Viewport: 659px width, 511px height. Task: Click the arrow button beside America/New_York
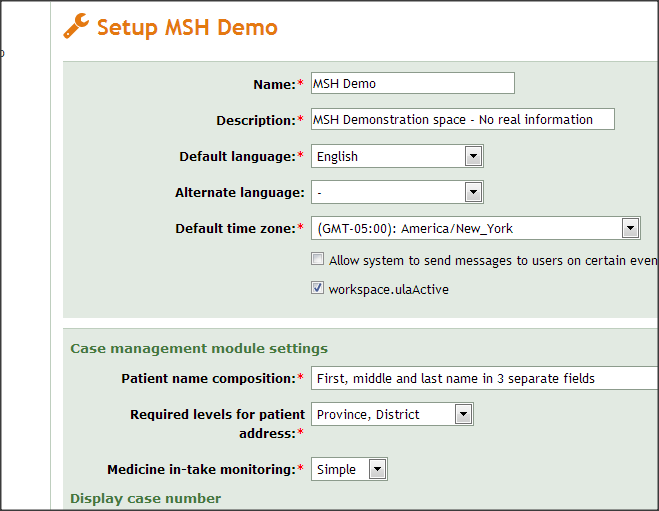point(630,229)
